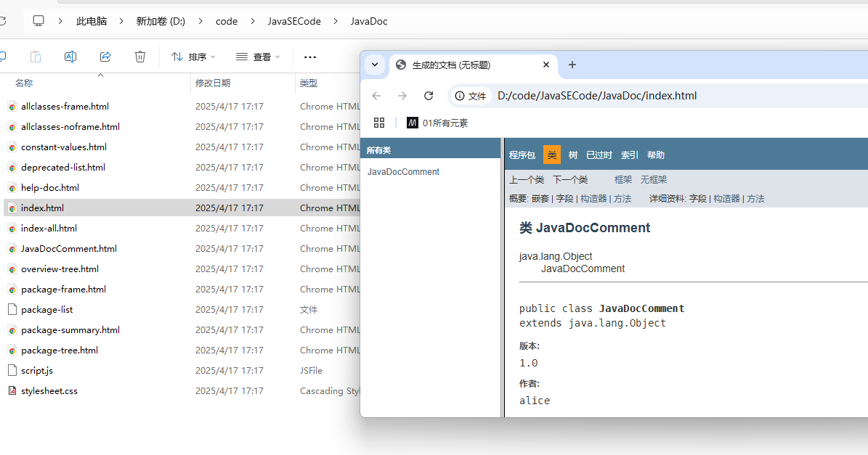
Task: Select file script.js
Action: click(36, 370)
